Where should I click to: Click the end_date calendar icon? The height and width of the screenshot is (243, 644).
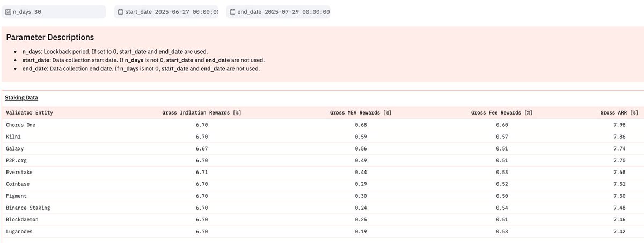point(232,11)
